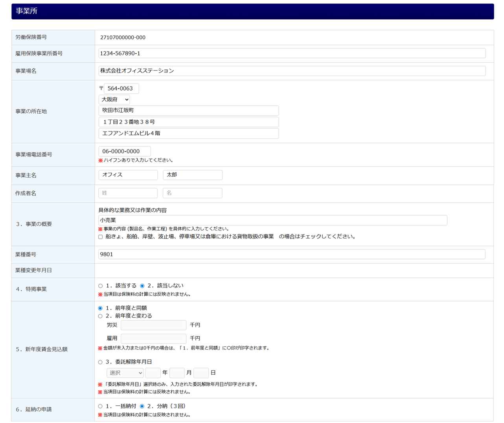
Task: Click the 事業場名 text field
Action: pyautogui.click(x=292, y=71)
